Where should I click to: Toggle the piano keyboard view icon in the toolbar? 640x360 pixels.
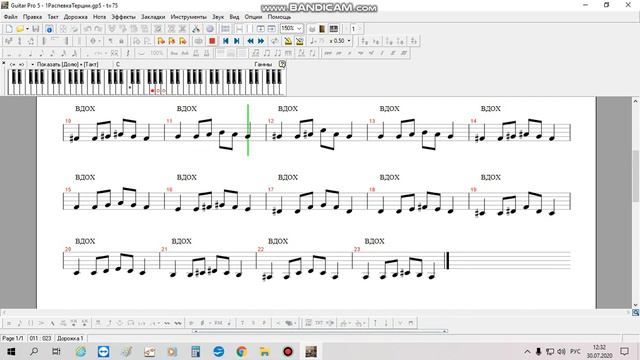tap(333, 29)
